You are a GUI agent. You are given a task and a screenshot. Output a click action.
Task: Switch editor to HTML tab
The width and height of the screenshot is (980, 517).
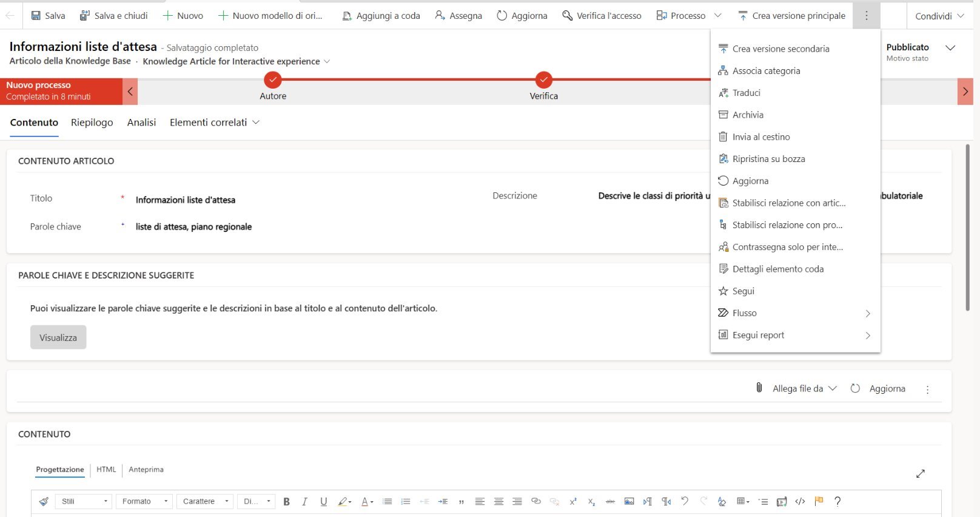click(106, 470)
